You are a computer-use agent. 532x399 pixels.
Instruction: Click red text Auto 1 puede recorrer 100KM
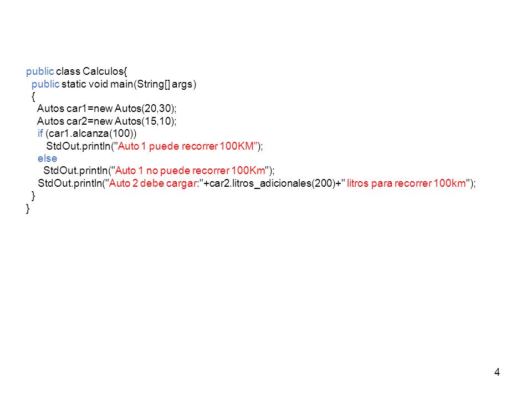pos(186,146)
